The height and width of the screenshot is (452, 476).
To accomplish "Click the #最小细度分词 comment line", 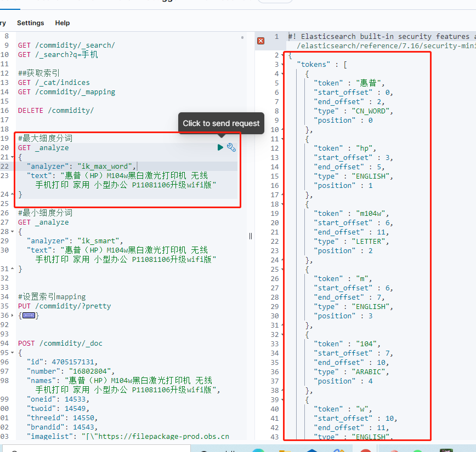I will (x=45, y=213).
